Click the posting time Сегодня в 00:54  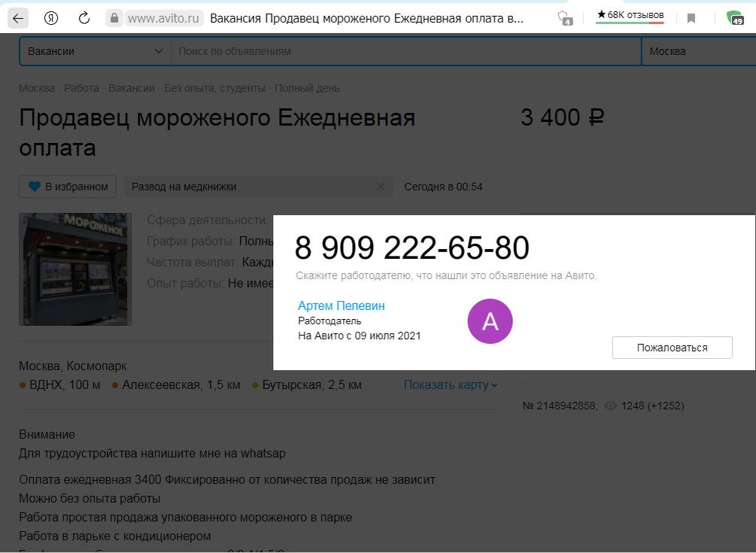(x=444, y=187)
